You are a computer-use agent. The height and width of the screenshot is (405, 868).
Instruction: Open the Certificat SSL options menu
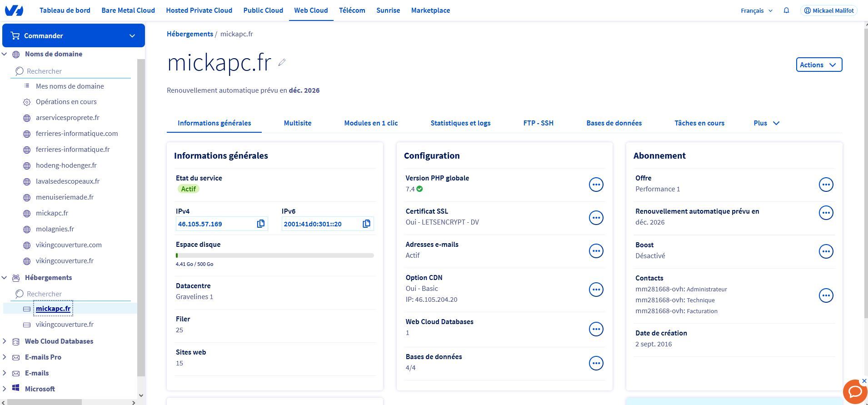596,218
